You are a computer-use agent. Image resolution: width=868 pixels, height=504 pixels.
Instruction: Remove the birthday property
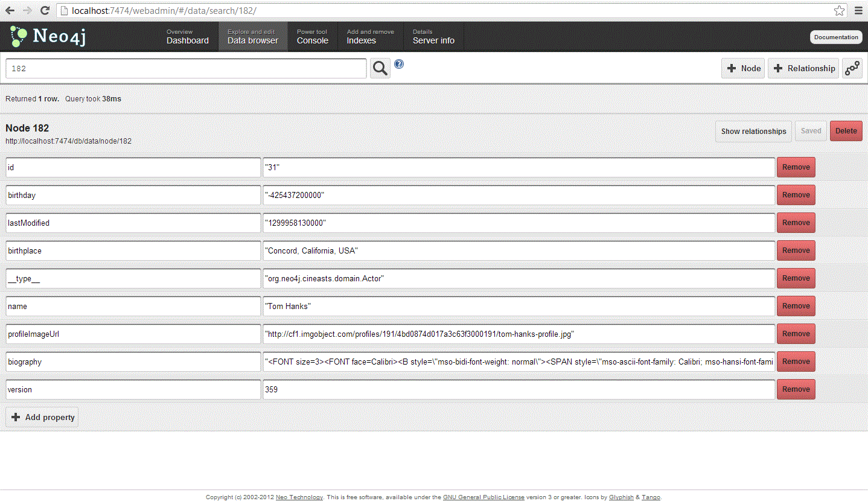coord(796,195)
